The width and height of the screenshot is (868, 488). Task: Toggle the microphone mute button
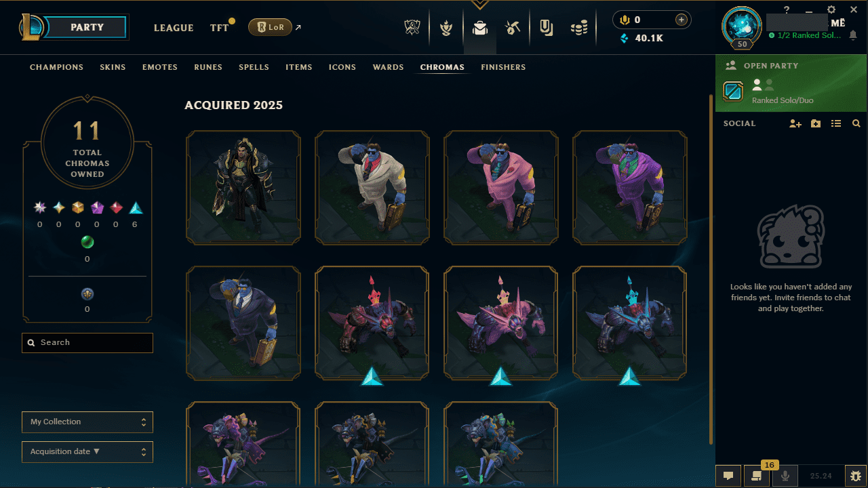785,476
